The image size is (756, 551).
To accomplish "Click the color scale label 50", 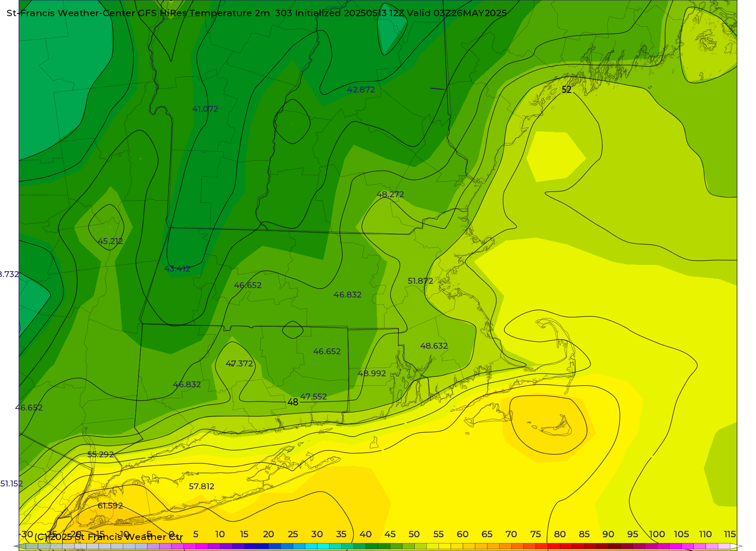I will coord(414,534).
